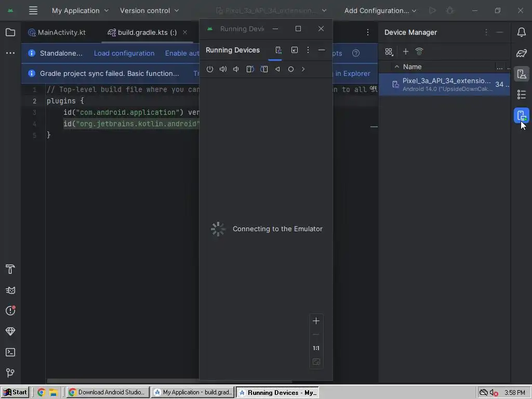Open Windows Start menu
The height and width of the screenshot is (399, 532).
[15, 393]
